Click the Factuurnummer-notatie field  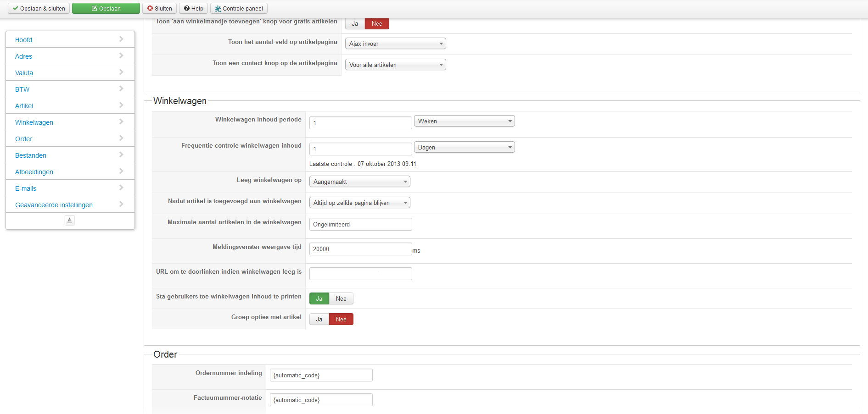pyautogui.click(x=321, y=400)
